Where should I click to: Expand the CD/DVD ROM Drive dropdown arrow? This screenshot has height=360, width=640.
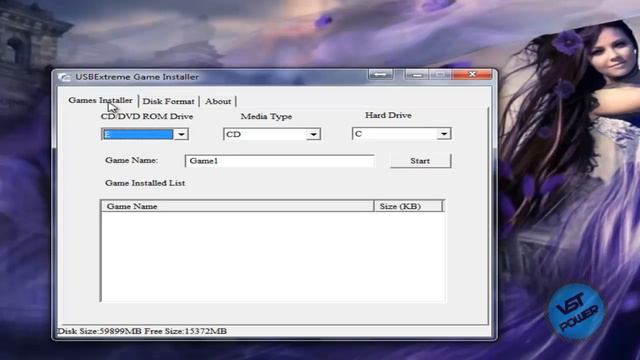click(181, 134)
